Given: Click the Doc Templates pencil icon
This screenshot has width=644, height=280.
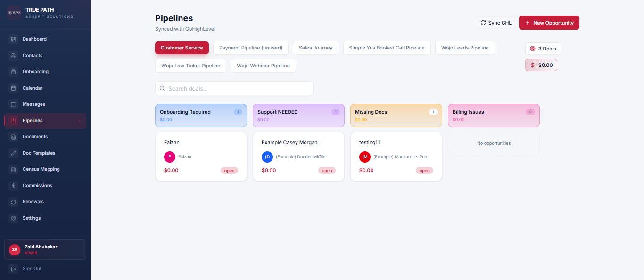Looking at the screenshot, I should tap(14, 153).
